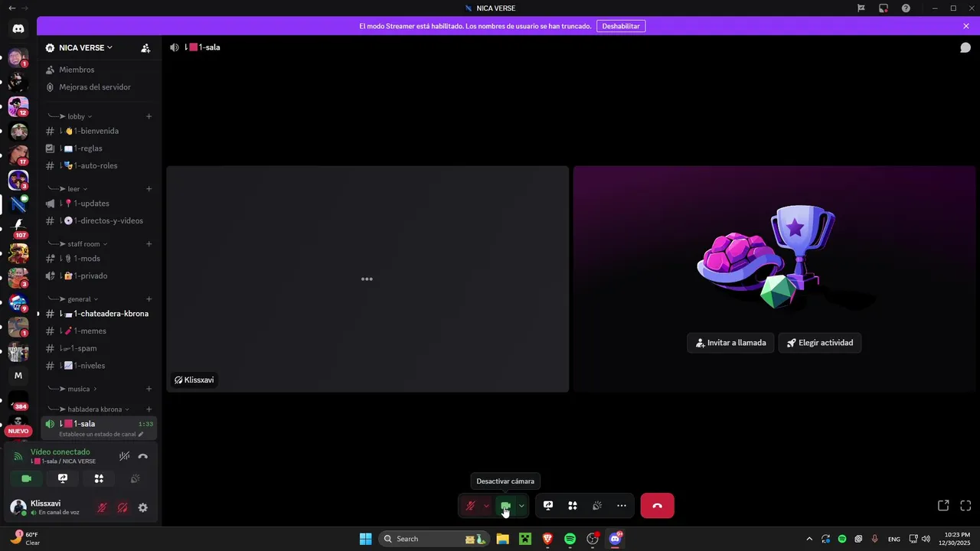This screenshot has width=980, height=551.
Task: Enter full screen call view
Action: pyautogui.click(x=965, y=506)
